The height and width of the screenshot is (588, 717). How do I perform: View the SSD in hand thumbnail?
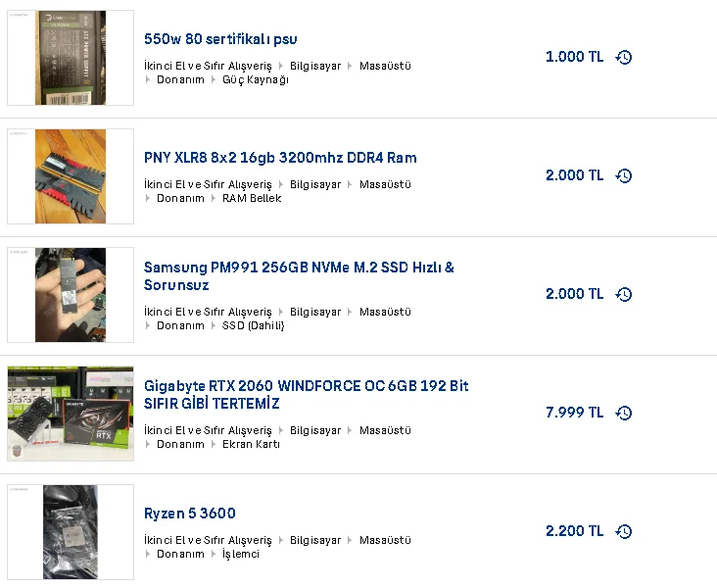[71, 295]
